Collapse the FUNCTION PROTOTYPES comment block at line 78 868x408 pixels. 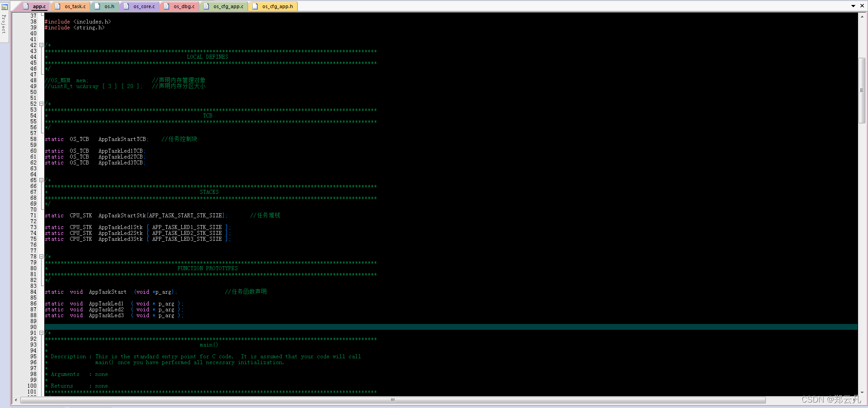[x=41, y=257]
